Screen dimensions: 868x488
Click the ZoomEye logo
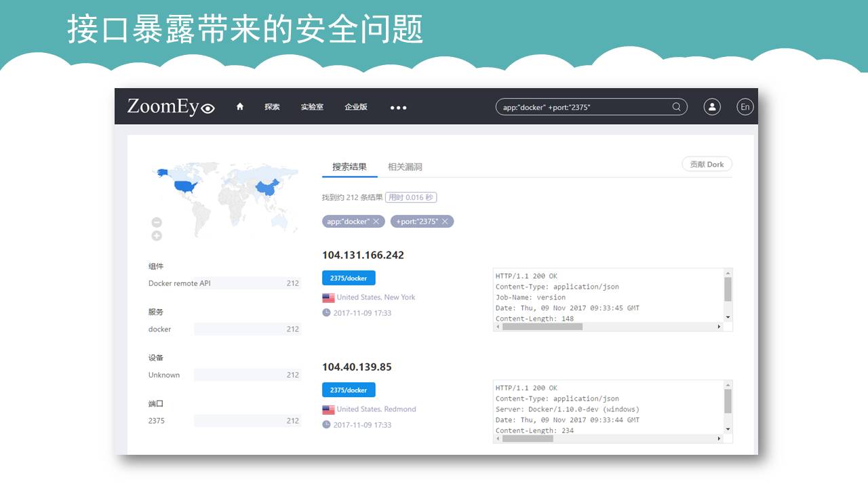point(171,106)
